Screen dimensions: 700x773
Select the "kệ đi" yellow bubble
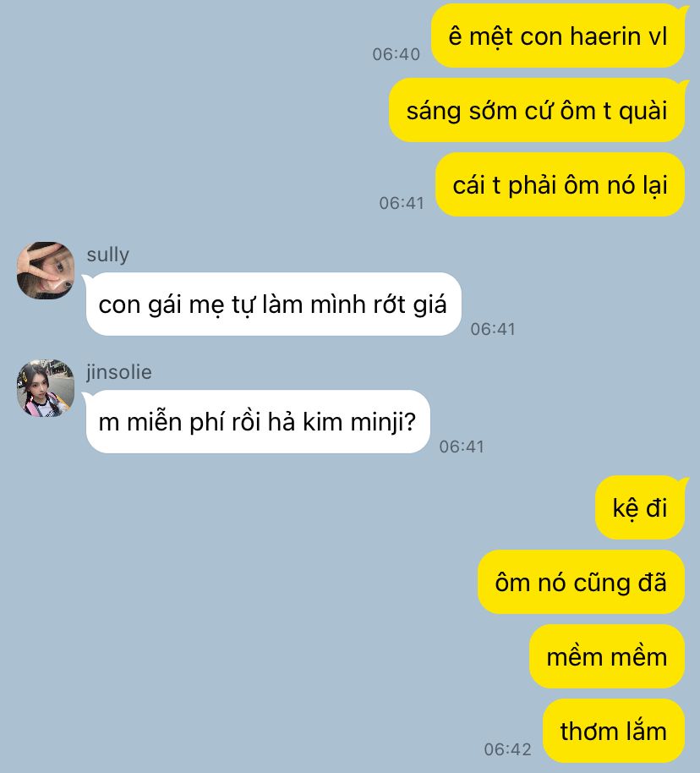[x=640, y=507]
